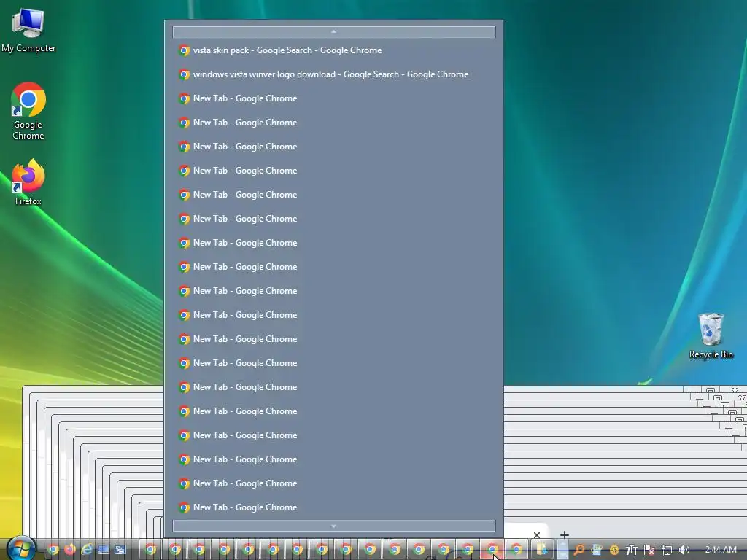
Task: Open the security flag tray icon
Action: pos(649,550)
